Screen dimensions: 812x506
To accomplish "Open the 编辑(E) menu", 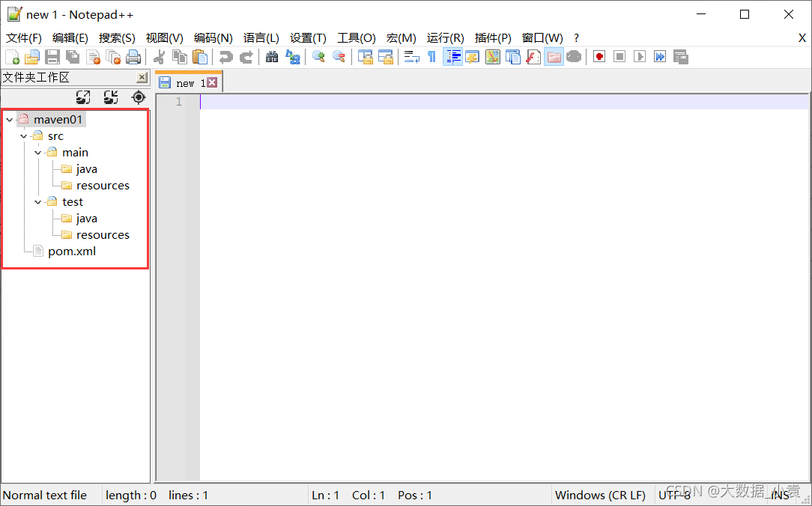I will point(70,37).
